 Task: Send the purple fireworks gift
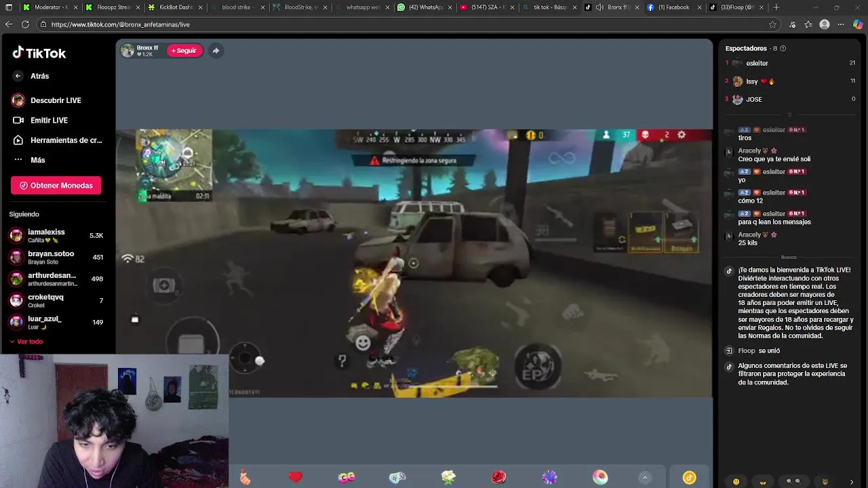(x=550, y=478)
